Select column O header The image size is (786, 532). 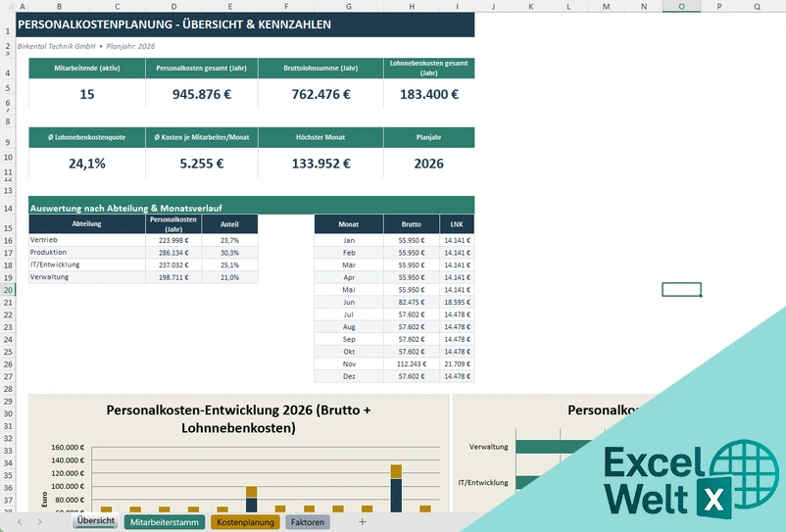click(681, 7)
